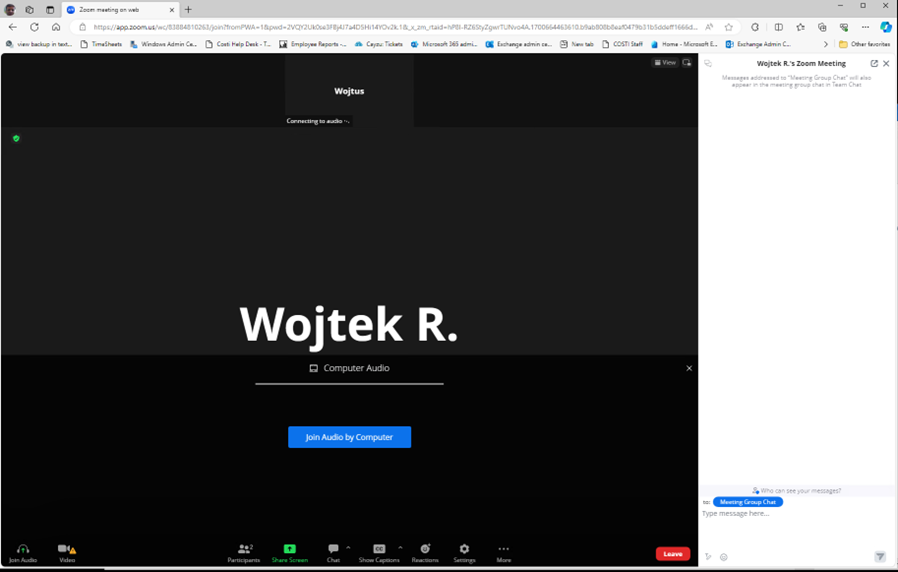Viewport: 898px width, 572px height.
Task: Toggle Show Captions button
Action: click(x=379, y=549)
